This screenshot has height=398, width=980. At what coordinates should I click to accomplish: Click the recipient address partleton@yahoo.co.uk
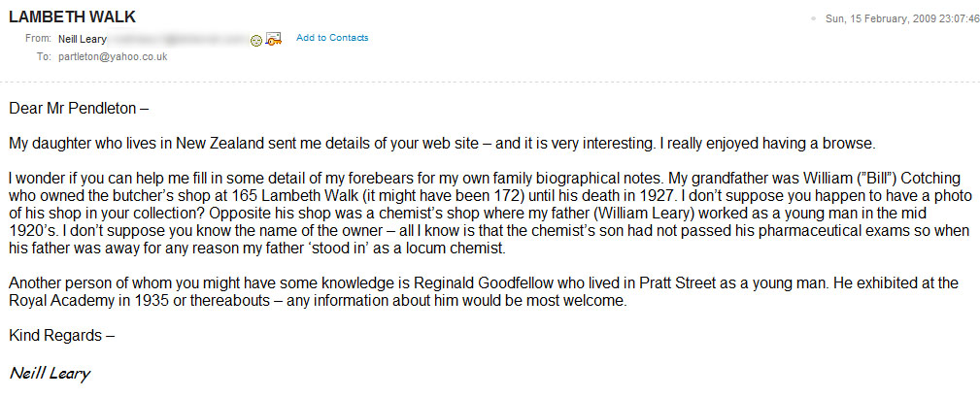[x=113, y=57]
